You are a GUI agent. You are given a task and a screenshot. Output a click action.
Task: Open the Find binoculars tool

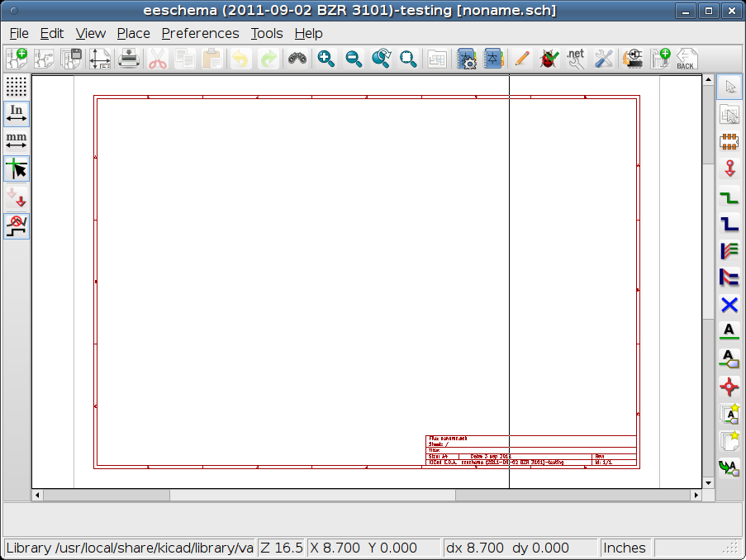click(x=297, y=59)
